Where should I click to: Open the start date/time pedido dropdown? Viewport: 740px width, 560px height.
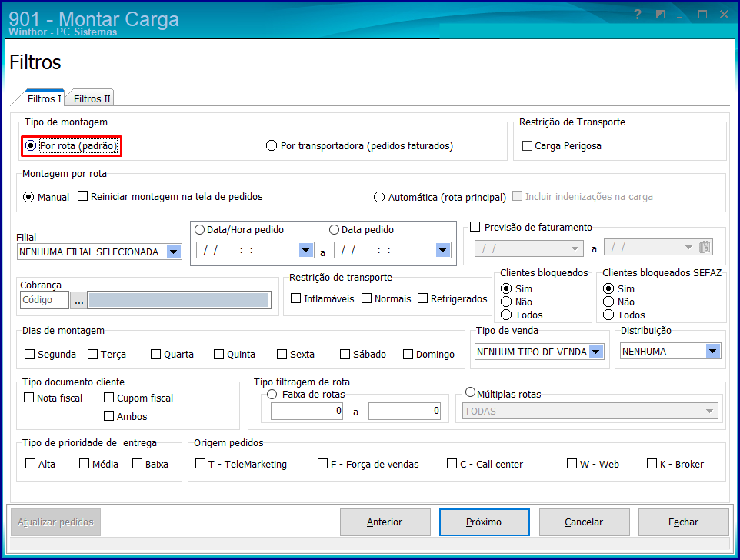tap(306, 250)
